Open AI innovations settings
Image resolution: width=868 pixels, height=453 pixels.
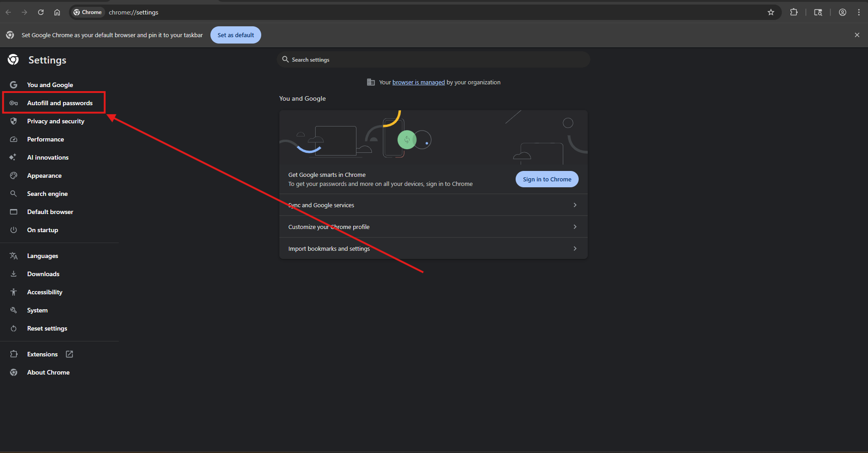(x=48, y=157)
